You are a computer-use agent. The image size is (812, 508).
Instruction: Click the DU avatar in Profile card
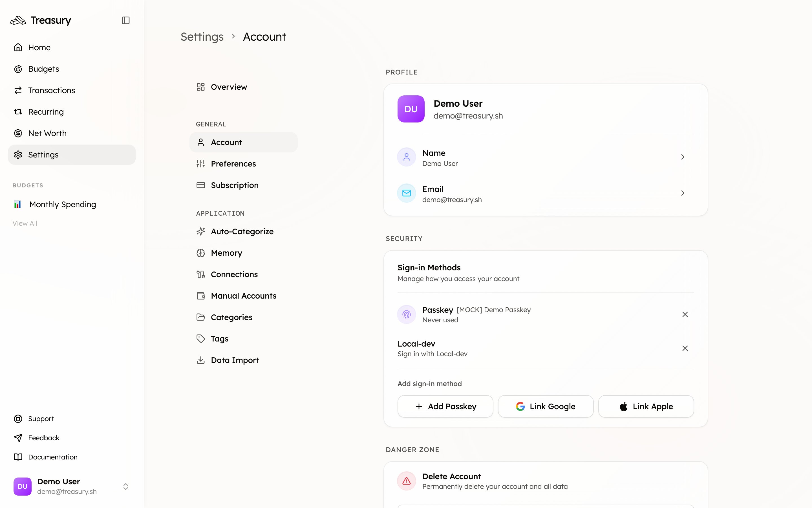point(411,109)
